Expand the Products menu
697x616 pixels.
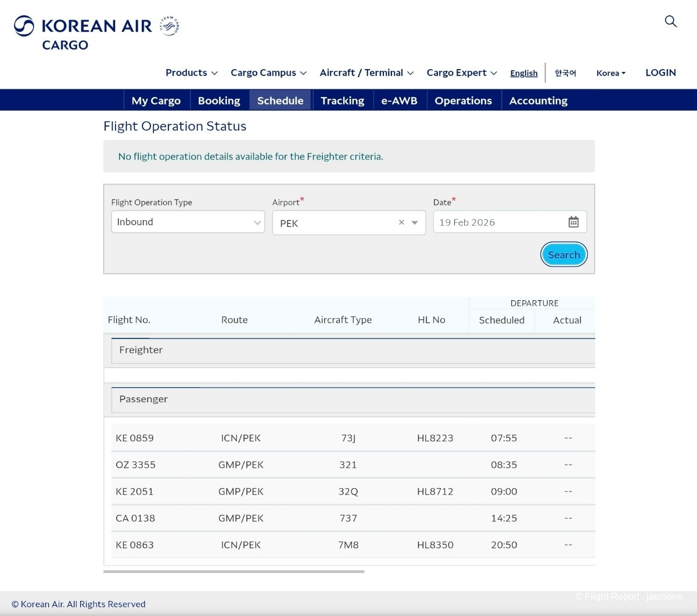click(191, 73)
